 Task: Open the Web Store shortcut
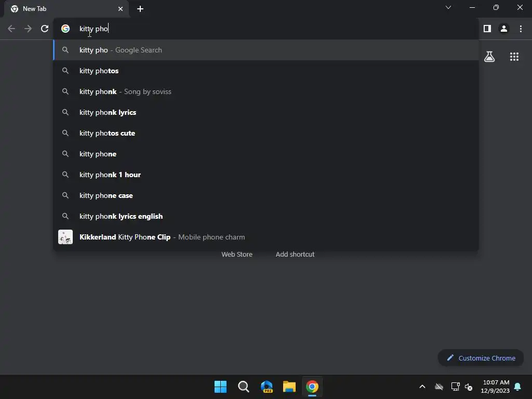pyautogui.click(x=237, y=254)
